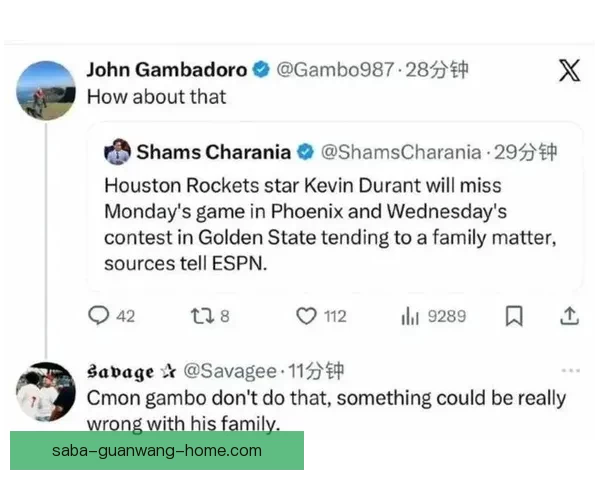Retweet the post with 8 reposts
The image size is (600, 480).
click(x=202, y=316)
